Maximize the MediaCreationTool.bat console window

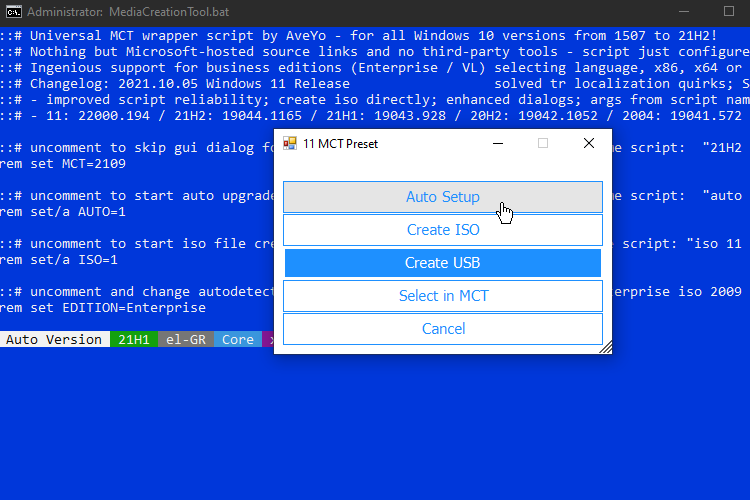click(728, 11)
